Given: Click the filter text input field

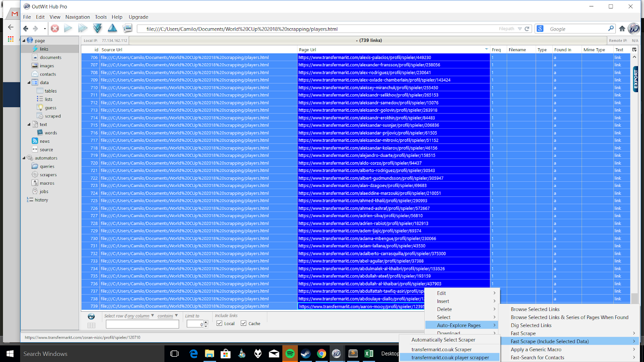Looking at the screenshot, I should (x=142, y=324).
